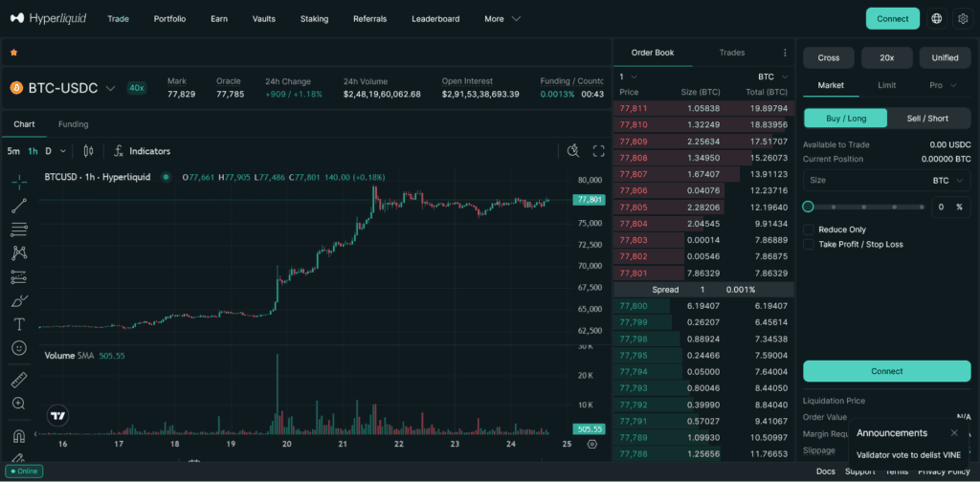The width and height of the screenshot is (980, 482).
Task: Expand more chart interval options
Action: (x=62, y=151)
